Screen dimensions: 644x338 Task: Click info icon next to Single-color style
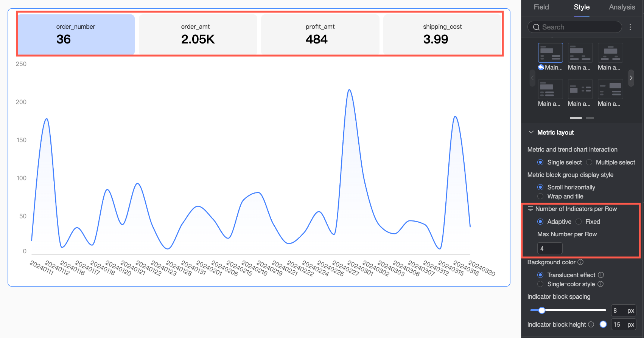(600, 284)
